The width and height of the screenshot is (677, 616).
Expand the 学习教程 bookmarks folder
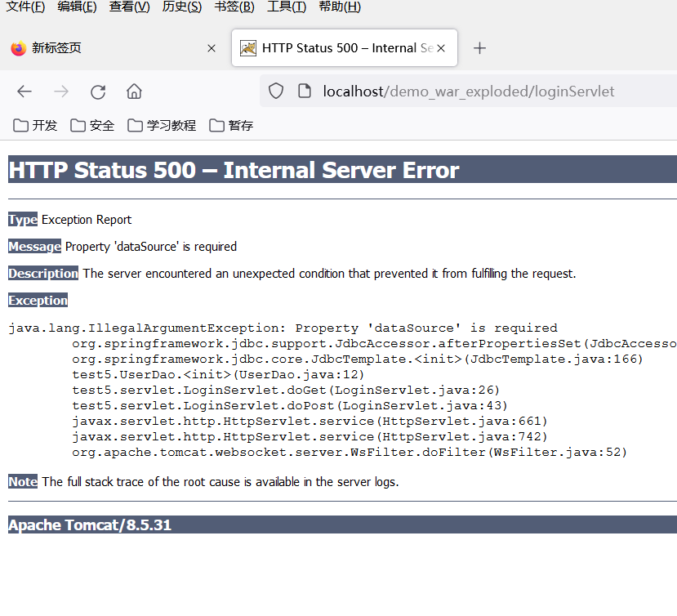(162, 125)
